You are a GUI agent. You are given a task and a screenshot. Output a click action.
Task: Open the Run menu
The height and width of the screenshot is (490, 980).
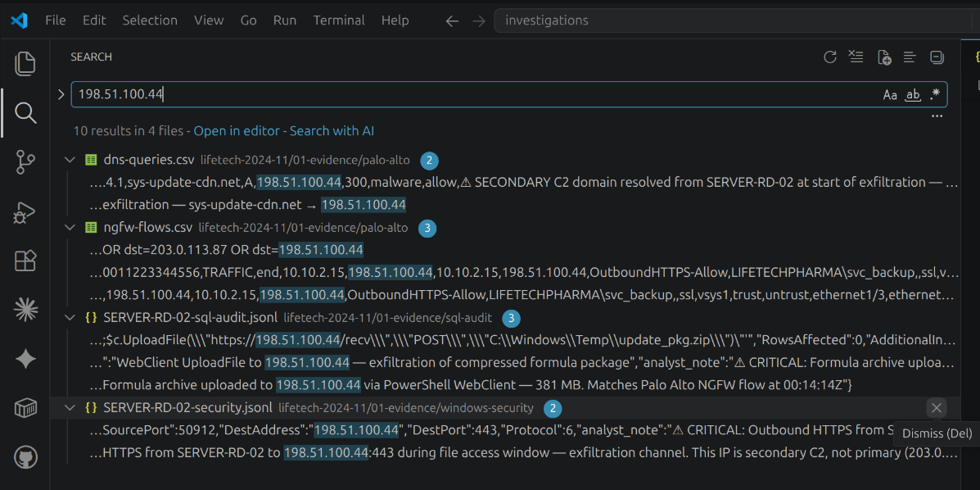(x=285, y=20)
